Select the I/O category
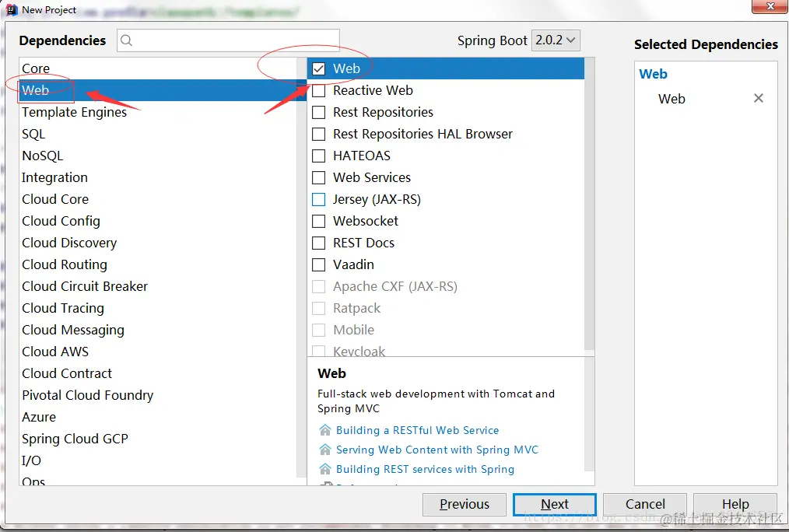Screen dimensions: 789x532 [x=158, y=460]
